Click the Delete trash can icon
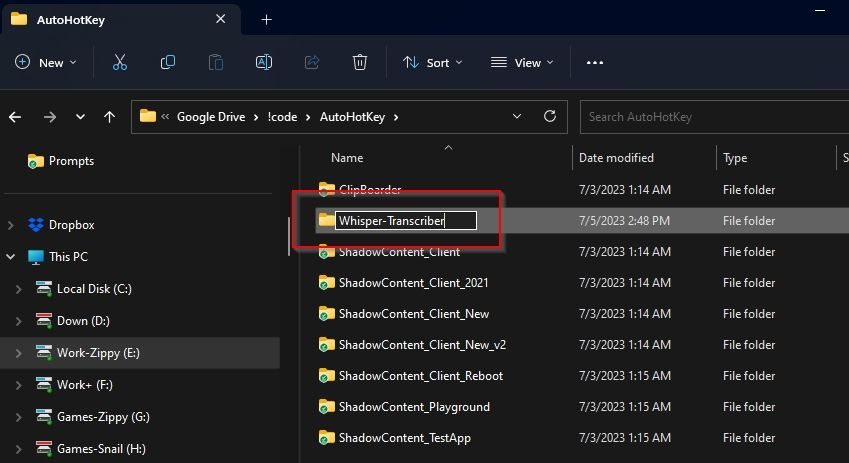The height and width of the screenshot is (463, 849). pyautogui.click(x=360, y=62)
